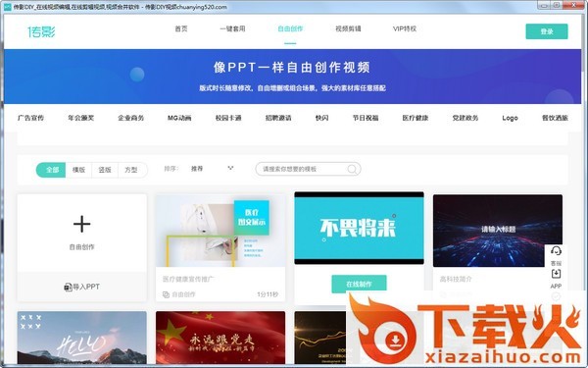
Task: Choose the 校园卡通 category
Action: (228, 118)
